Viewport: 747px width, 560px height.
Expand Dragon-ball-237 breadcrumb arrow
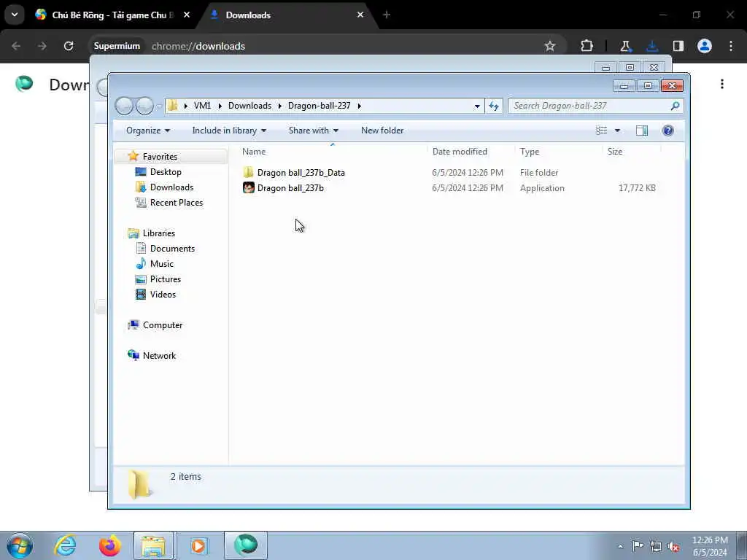coord(359,106)
